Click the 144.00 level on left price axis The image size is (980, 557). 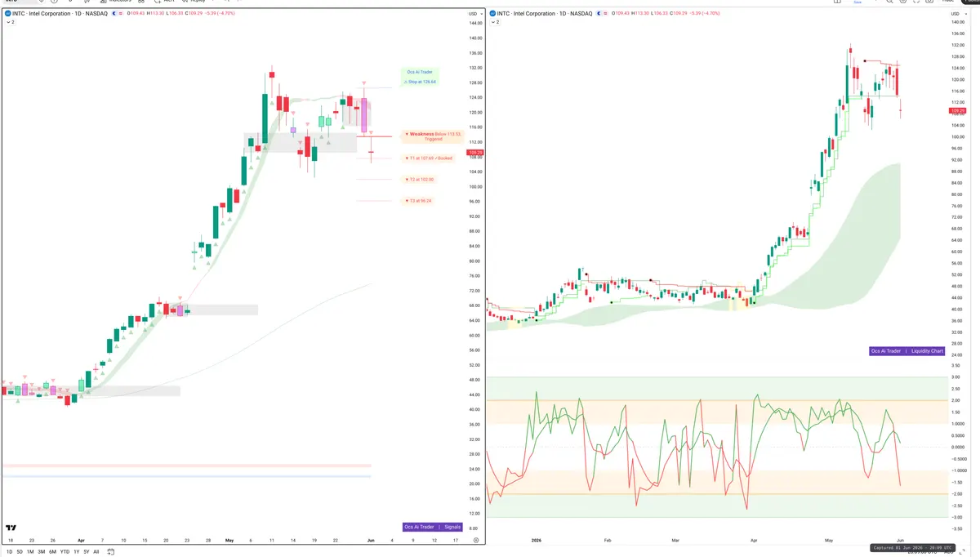point(475,24)
